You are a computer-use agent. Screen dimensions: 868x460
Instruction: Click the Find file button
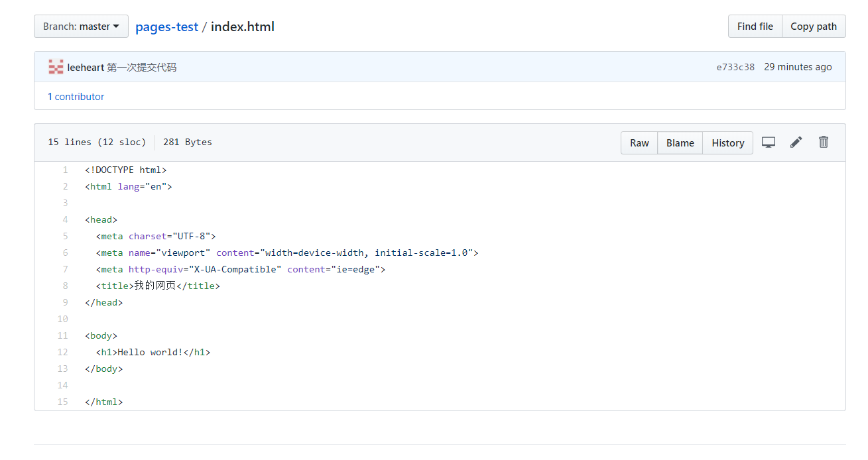[755, 27]
